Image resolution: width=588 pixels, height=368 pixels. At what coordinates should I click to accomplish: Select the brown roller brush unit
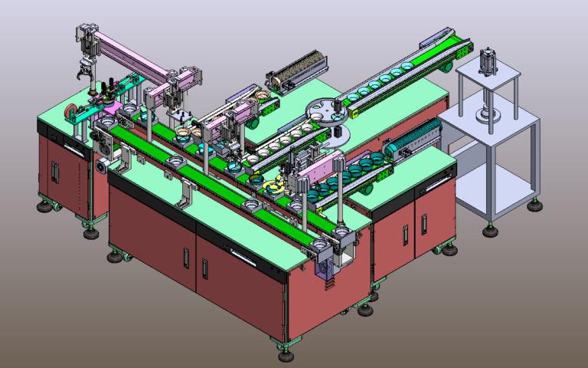click(298, 73)
